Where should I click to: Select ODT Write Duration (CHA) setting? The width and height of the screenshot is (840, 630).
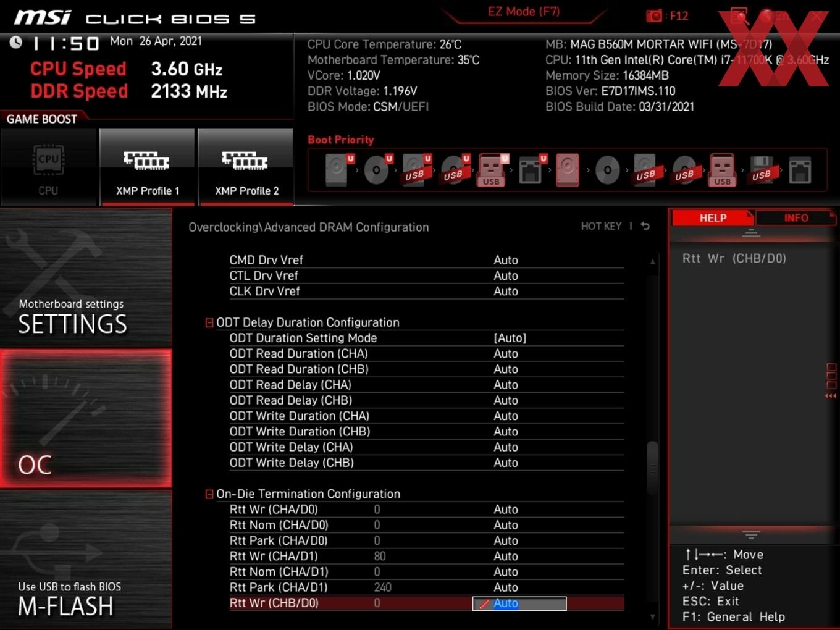coord(426,416)
